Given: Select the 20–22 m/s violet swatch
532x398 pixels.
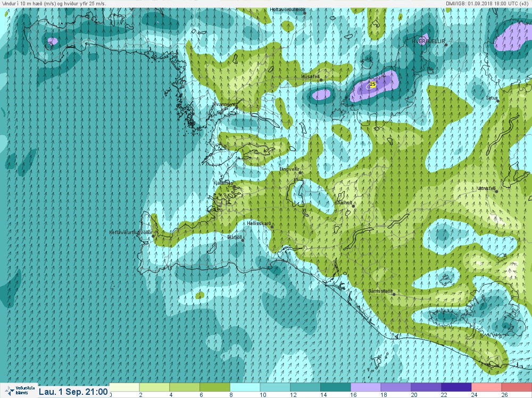Looking at the screenshot, I should pyautogui.click(x=426, y=387).
